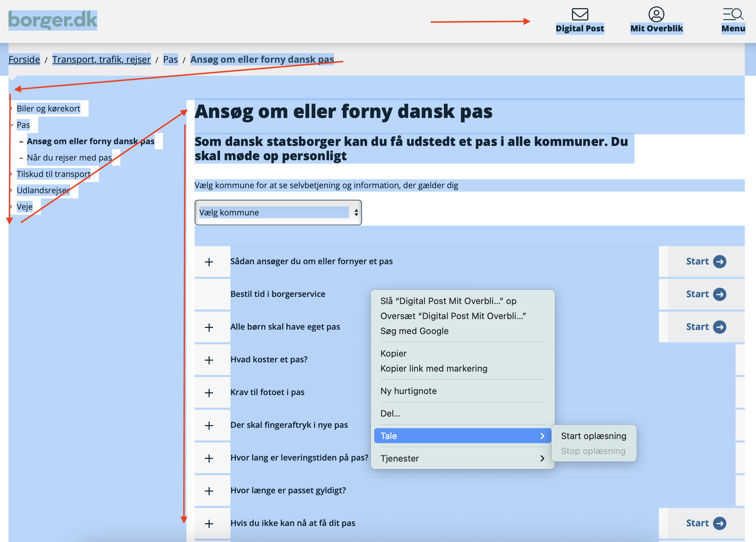The image size is (756, 542).
Task: Expand plus for Sådan ansøger du om eller fornyer et pas
Action: tap(209, 262)
